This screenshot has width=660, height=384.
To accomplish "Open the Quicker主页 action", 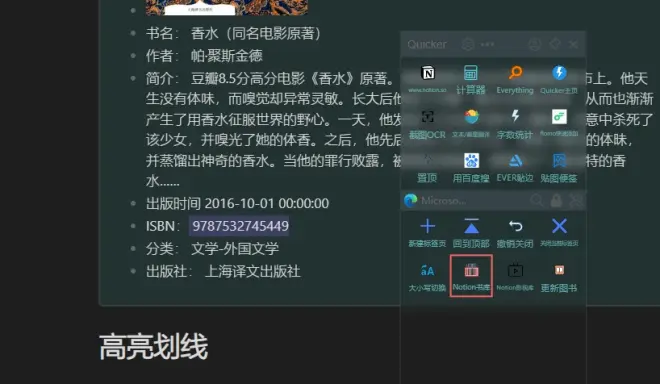I will pyautogui.click(x=559, y=80).
